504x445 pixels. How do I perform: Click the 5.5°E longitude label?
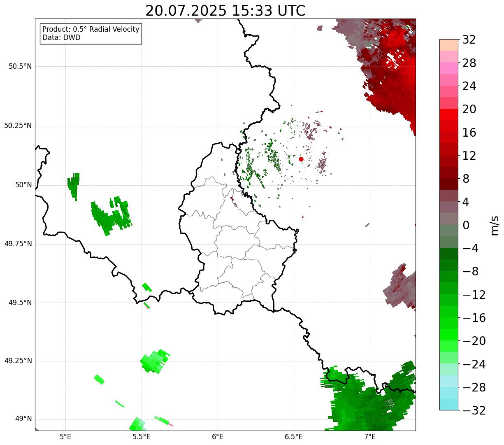(142, 437)
